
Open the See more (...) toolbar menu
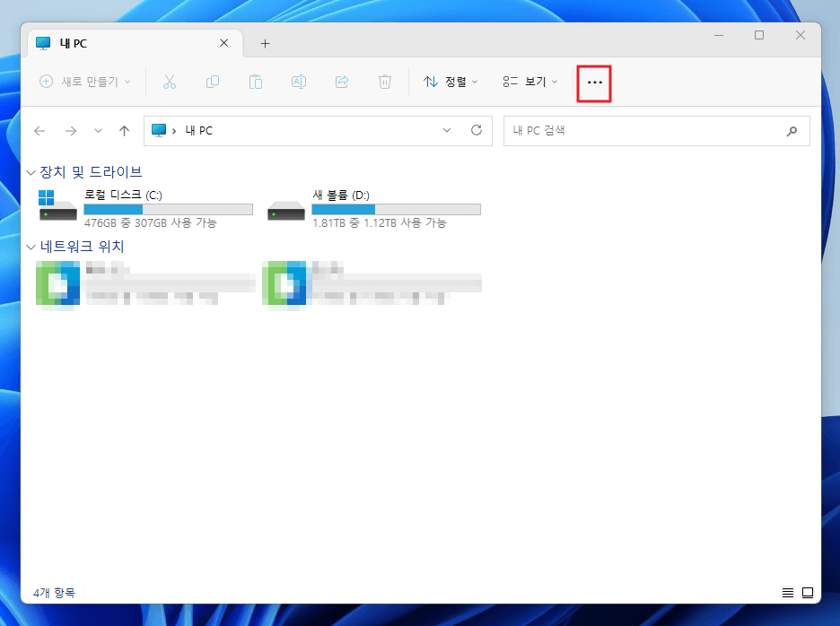click(x=593, y=82)
